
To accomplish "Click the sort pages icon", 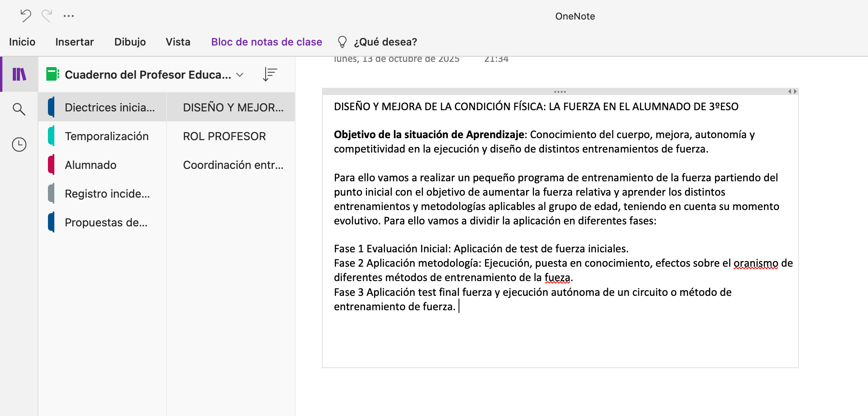I will pos(270,74).
